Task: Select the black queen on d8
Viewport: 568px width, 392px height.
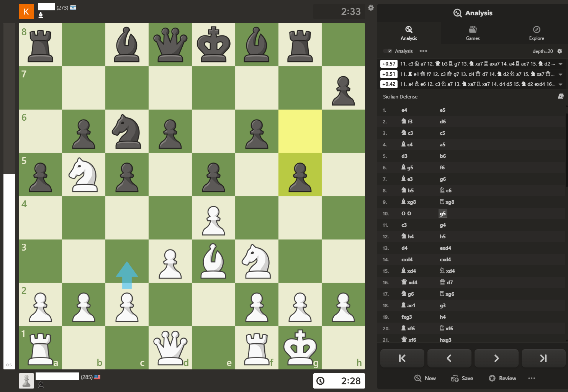Action: coord(170,45)
